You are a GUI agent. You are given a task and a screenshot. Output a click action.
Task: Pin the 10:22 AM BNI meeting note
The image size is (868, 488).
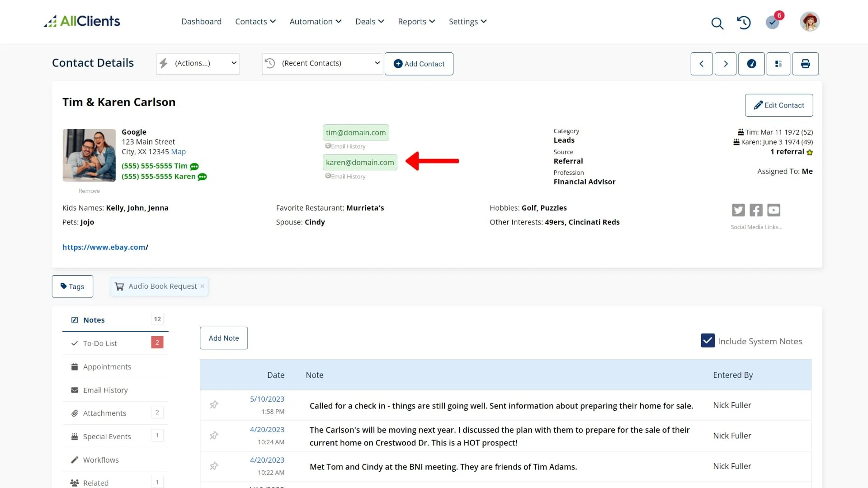214,466
